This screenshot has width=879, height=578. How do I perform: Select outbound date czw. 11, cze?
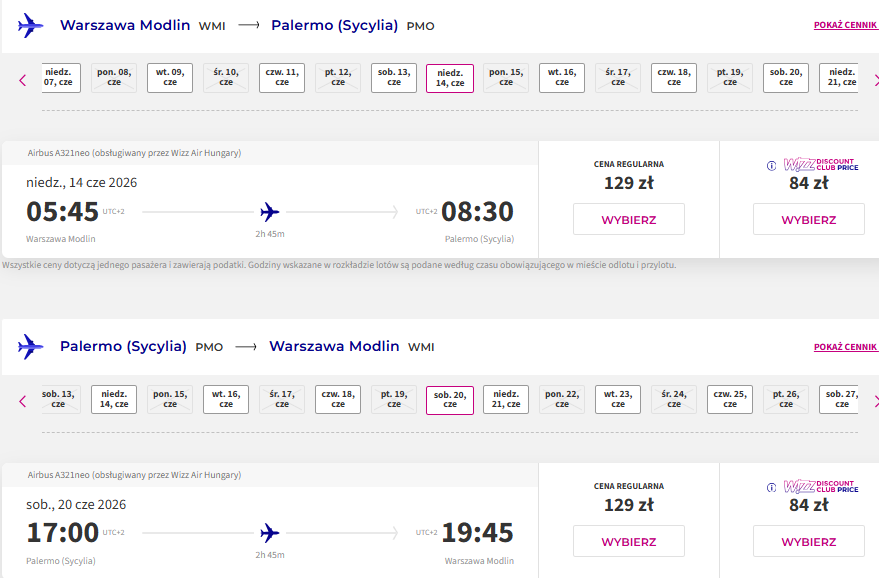[282, 77]
